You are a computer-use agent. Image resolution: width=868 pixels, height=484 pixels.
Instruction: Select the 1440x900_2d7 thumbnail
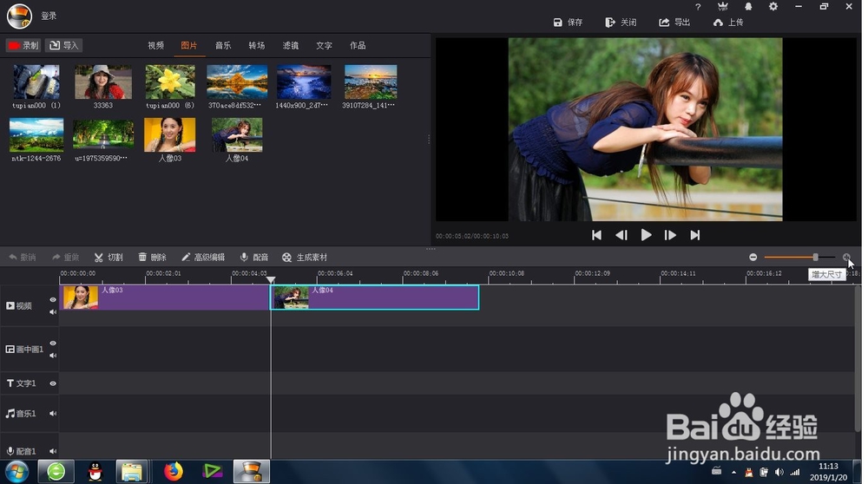304,82
